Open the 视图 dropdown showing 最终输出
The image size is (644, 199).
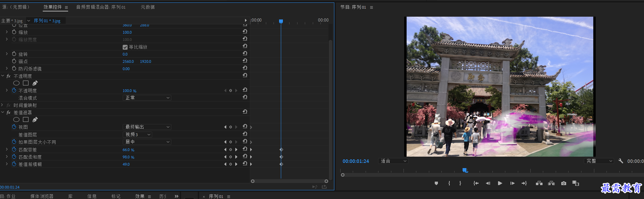click(147, 127)
